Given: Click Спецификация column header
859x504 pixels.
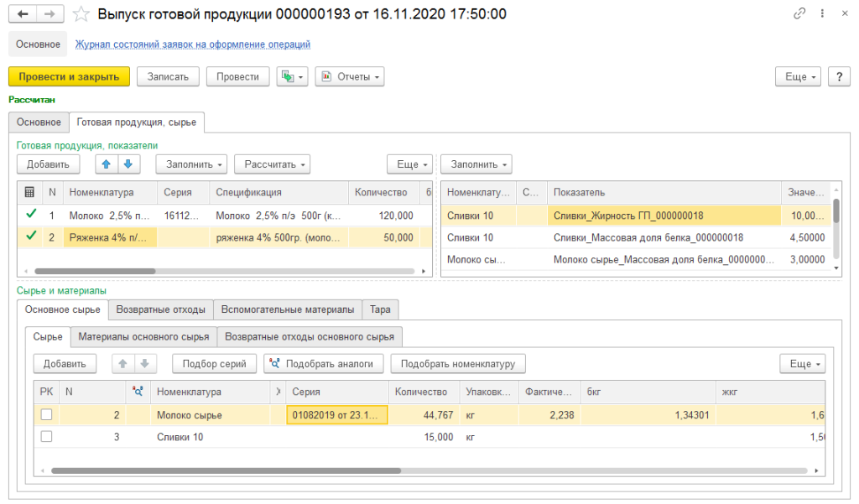Looking at the screenshot, I should [279, 192].
